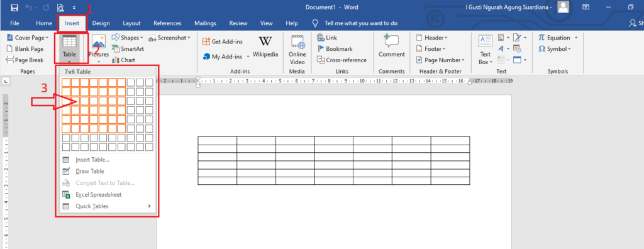Switch to the Layout tab
The image size is (644, 249).
coord(131,23)
